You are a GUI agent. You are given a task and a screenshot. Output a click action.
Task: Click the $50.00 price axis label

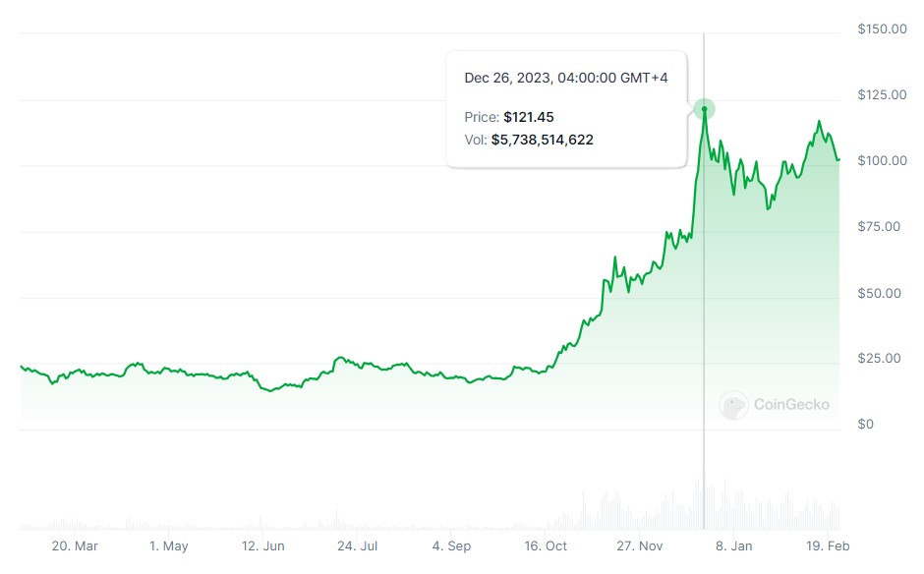pos(879,294)
